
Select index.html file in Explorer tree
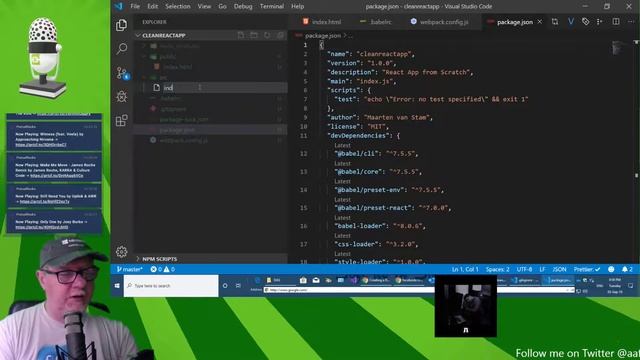click(x=211, y=67)
